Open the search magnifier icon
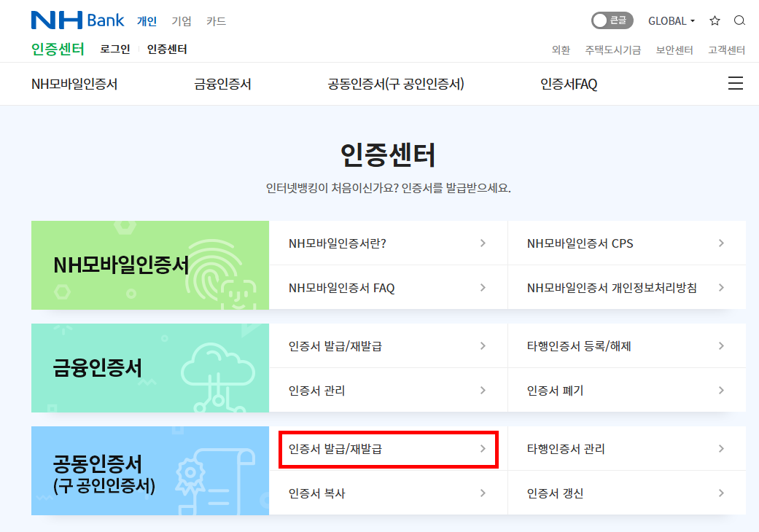 coord(739,20)
